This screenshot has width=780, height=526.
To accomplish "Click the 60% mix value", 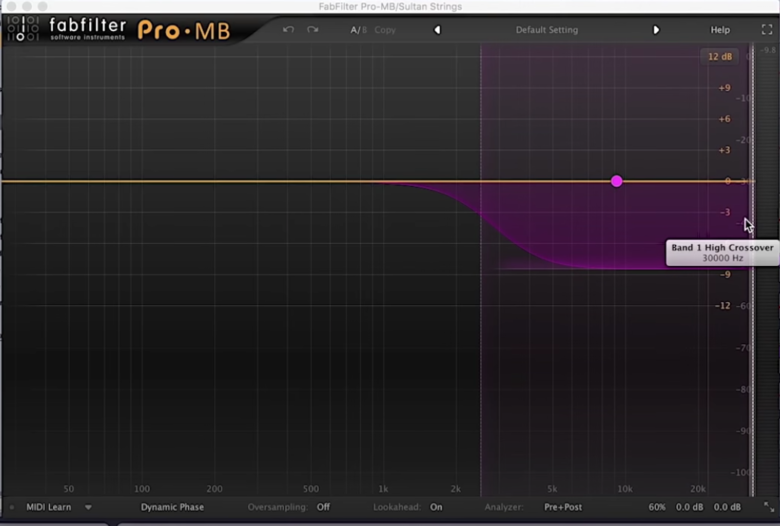I will click(x=657, y=507).
